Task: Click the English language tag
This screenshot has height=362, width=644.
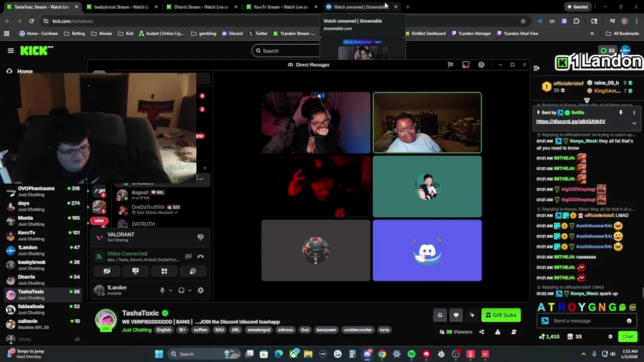Action: click(x=164, y=330)
